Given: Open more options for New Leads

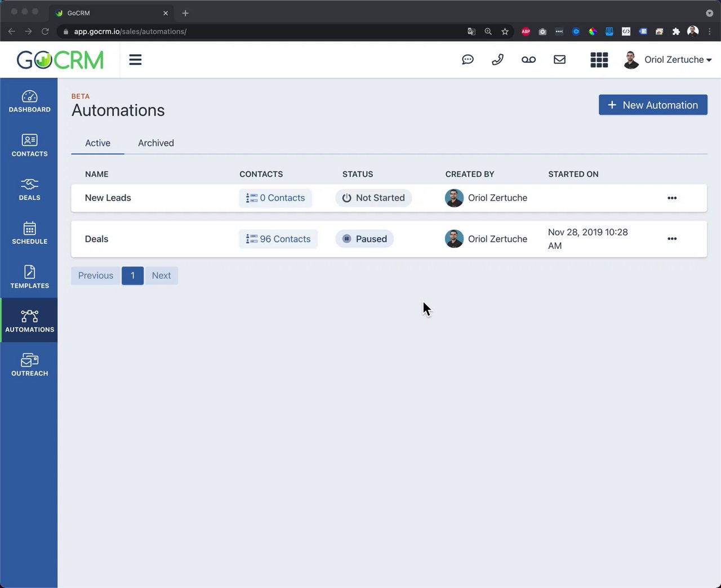Looking at the screenshot, I should click(672, 198).
